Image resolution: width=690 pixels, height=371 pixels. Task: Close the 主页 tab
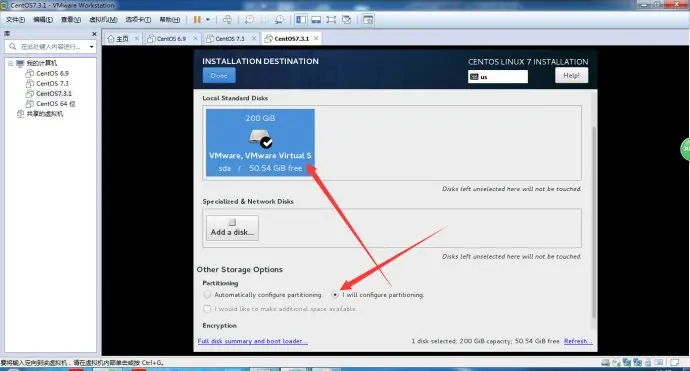tap(137, 39)
